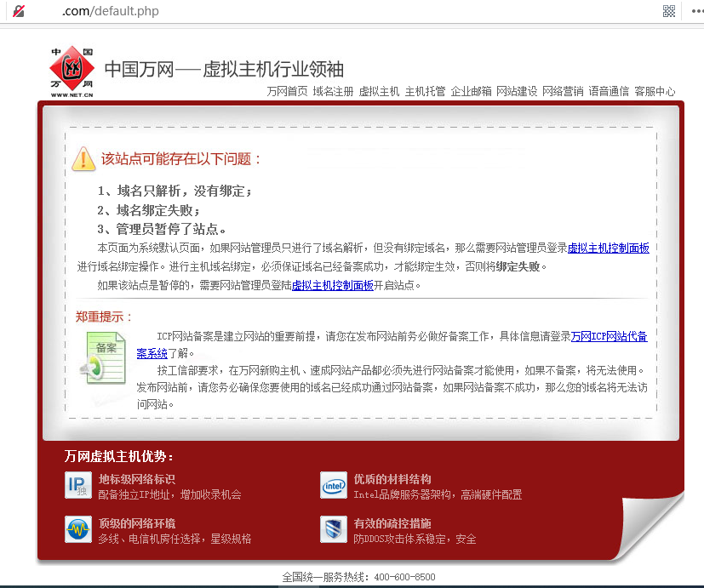
Task: Click the blue network waveform icon
Action: point(78,529)
